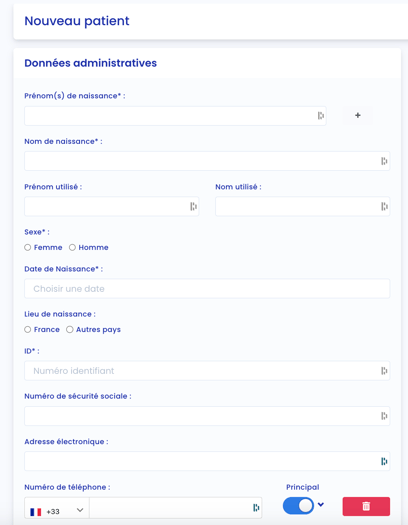Toggle the Principal phone switch

pos(298,506)
